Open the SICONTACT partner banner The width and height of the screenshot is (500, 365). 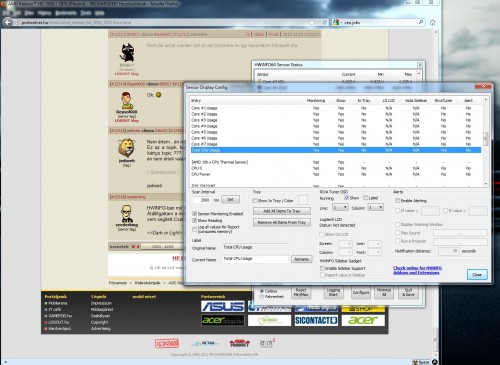click(x=316, y=321)
